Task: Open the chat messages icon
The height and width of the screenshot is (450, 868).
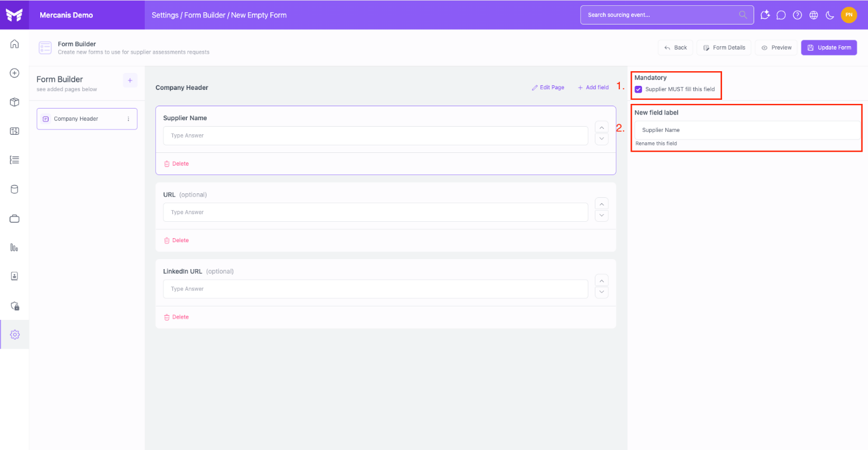Action: coord(781,15)
